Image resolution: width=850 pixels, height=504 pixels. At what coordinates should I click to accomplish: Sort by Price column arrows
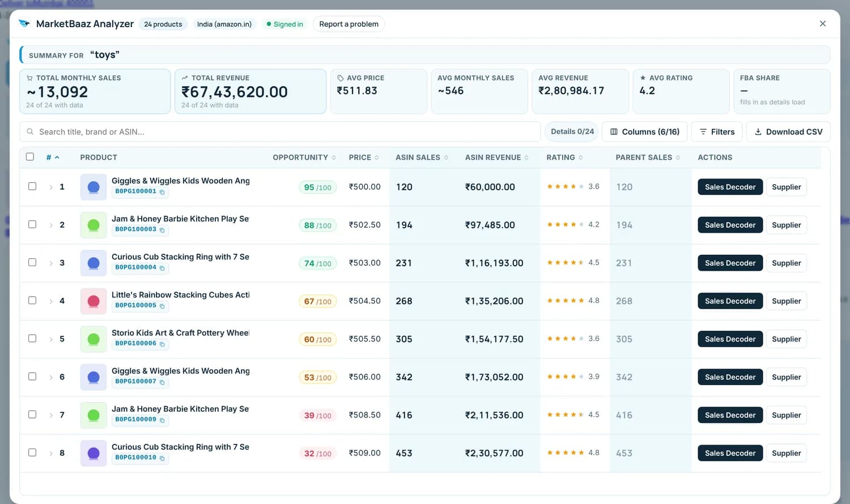[377, 157]
